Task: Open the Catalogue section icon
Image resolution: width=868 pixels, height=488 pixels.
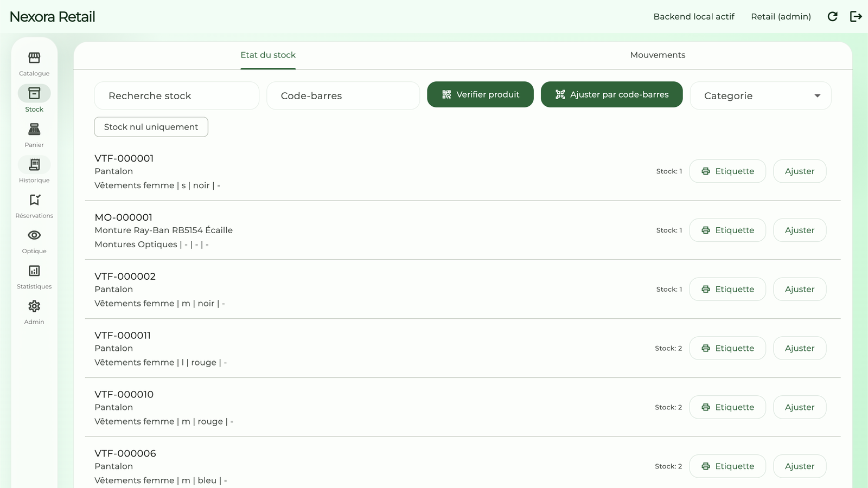Action: 34,57
